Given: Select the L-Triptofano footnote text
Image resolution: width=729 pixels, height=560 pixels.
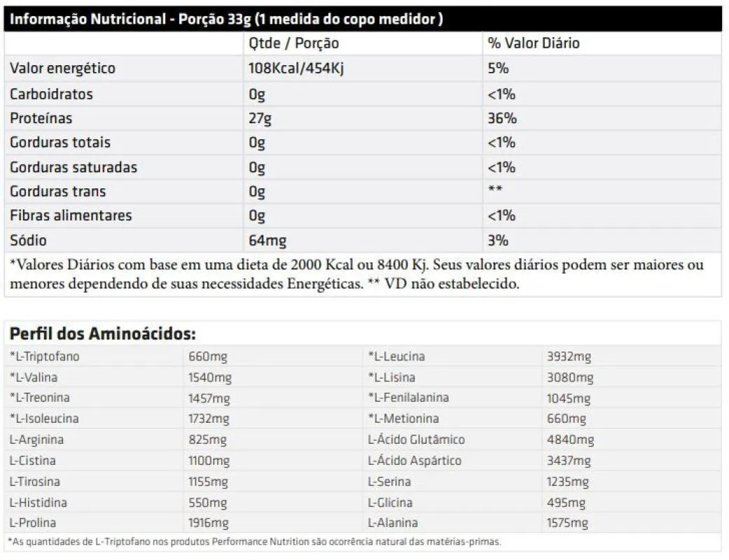Looking at the screenshot, I should [x=255, y=542].
